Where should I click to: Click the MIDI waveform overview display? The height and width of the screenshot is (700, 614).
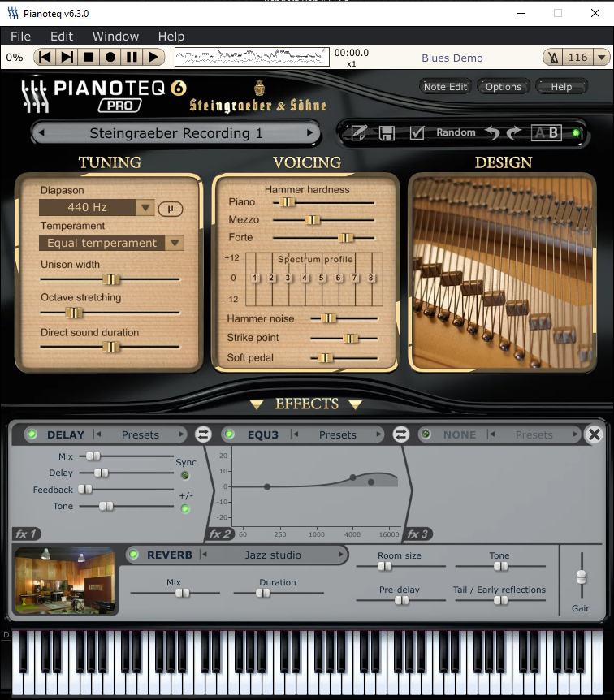tap(252, 57)
